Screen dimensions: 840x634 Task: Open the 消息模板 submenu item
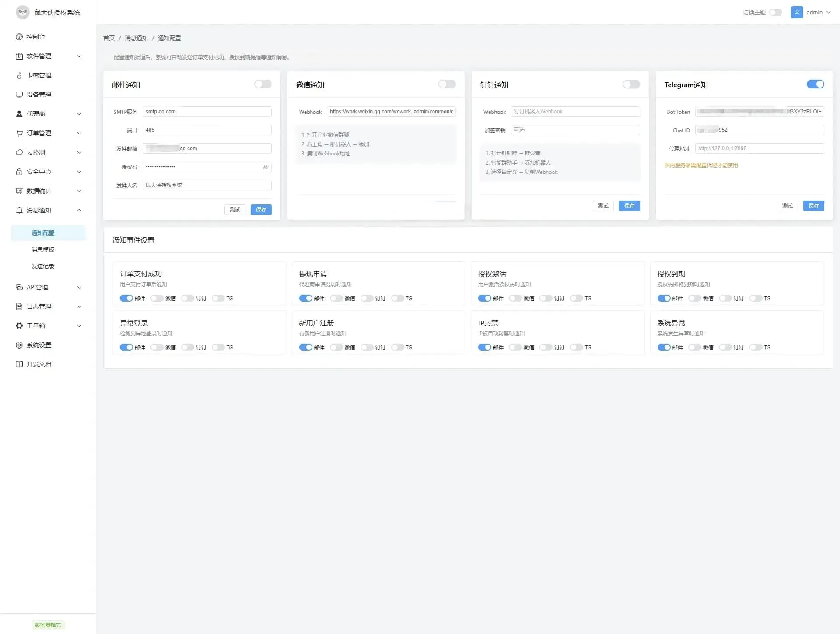43,250
